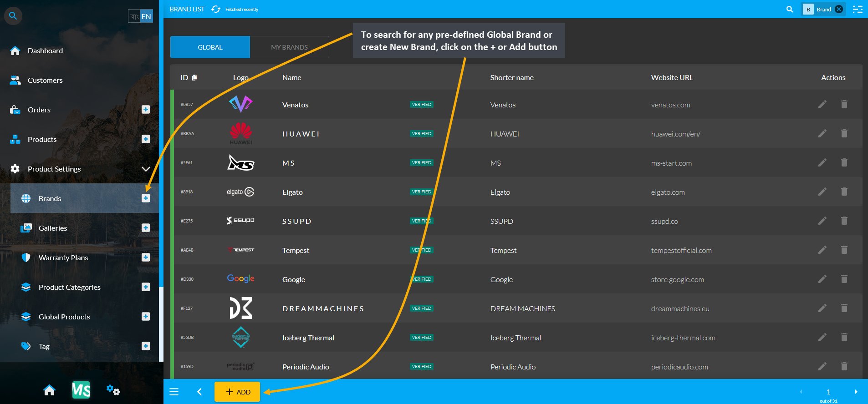The image size is (868, 404).
Task: Edit Venatos brand pencil icon
Action: [x=822, y=104]
